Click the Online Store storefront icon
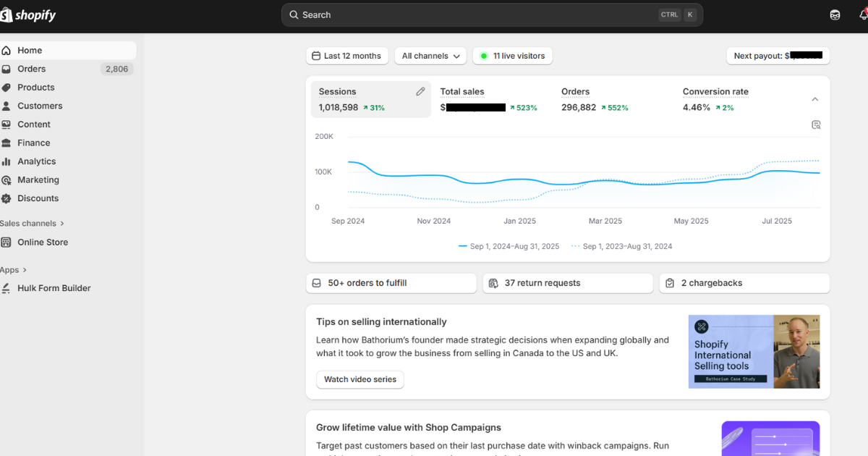 click(7, 242)
